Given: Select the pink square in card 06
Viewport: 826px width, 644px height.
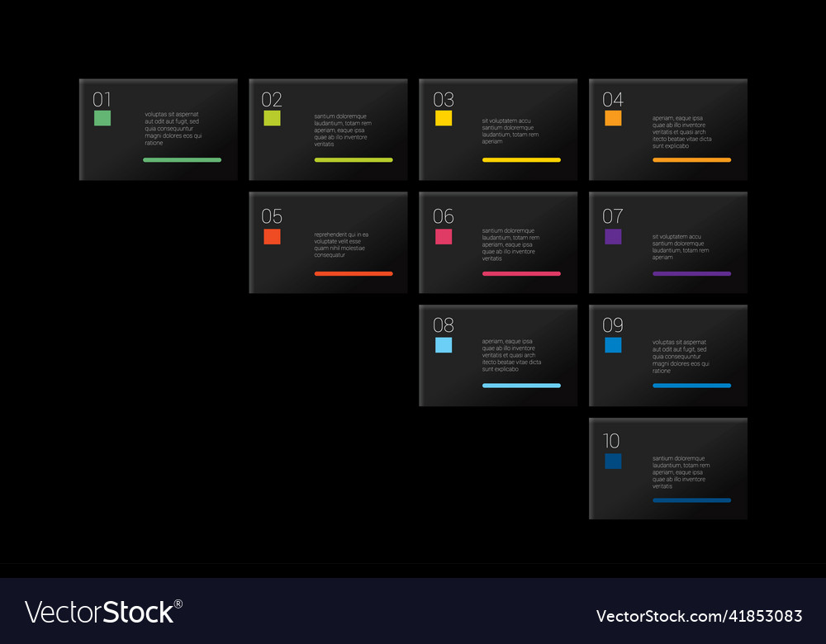Looking at the screenshot, I should [444, 237].
